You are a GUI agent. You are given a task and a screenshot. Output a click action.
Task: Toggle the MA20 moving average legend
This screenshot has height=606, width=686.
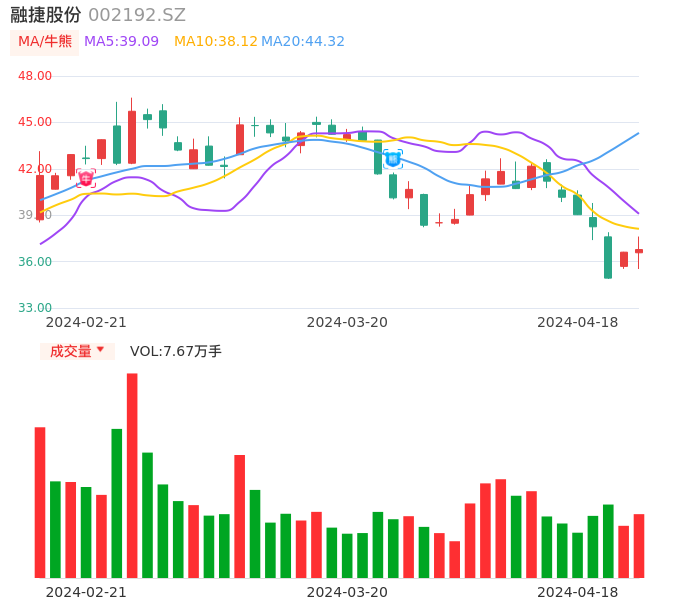point(303,42)
